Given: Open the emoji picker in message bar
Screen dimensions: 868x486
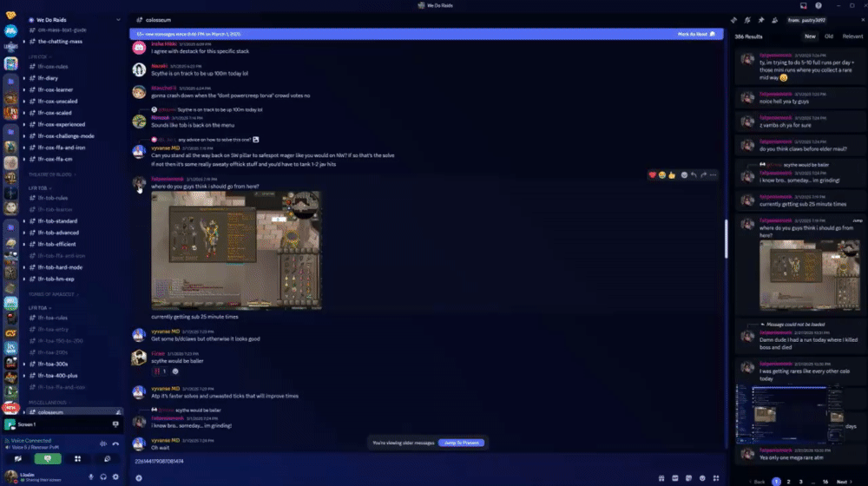Looking at the screenshot, I should 702,478.
